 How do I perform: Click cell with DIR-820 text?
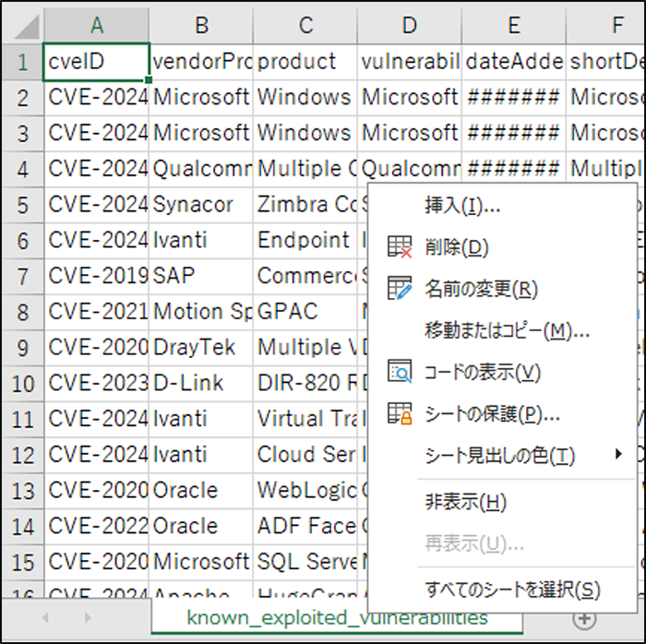tap(305, 384)
